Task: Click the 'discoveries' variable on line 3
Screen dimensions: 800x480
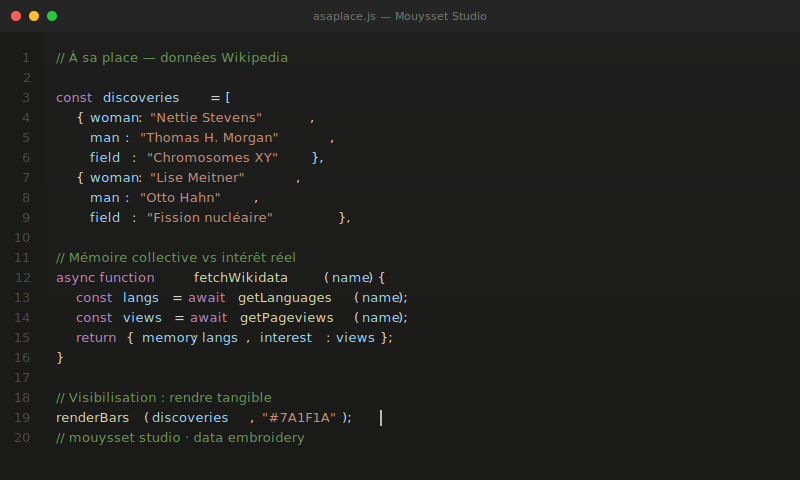Action: [x=141, y=97]
